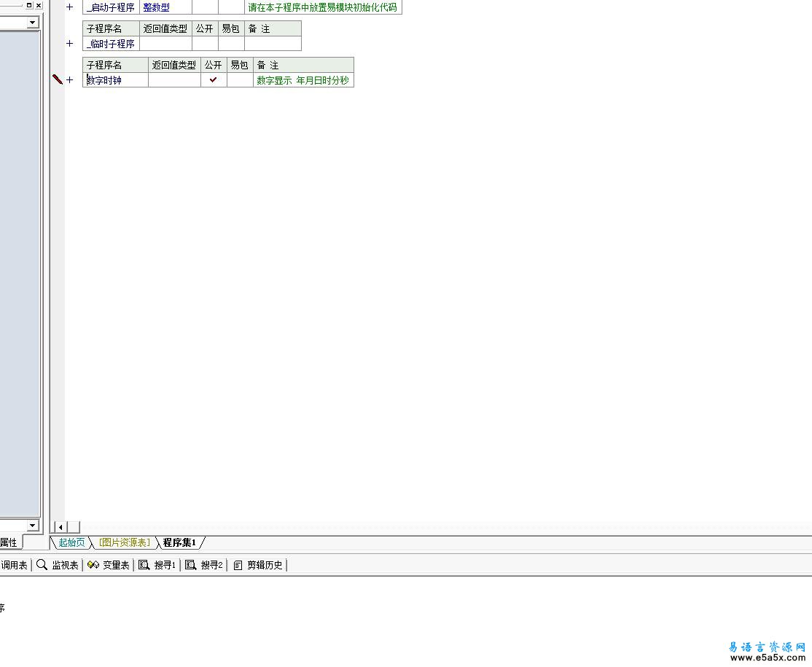Open the 监视表 magnifier tab
The image size is (812, 667).
pyautogui.click(x=58, y=565)
